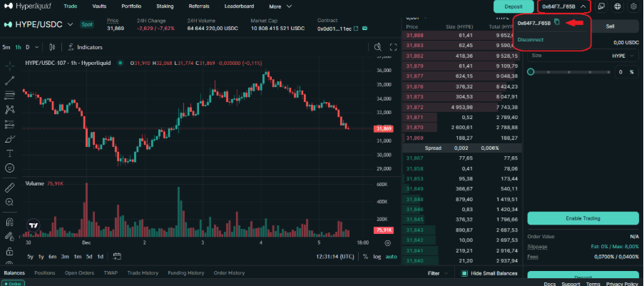Select the 5m timeframe
Image resolution: width=644 pixels, height=286 pixels.
point(6,47)
